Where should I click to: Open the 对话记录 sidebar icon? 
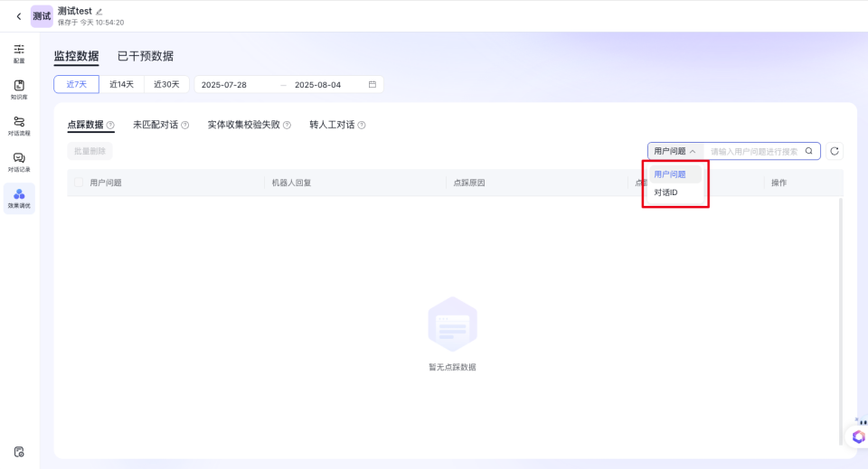[19, 162]
